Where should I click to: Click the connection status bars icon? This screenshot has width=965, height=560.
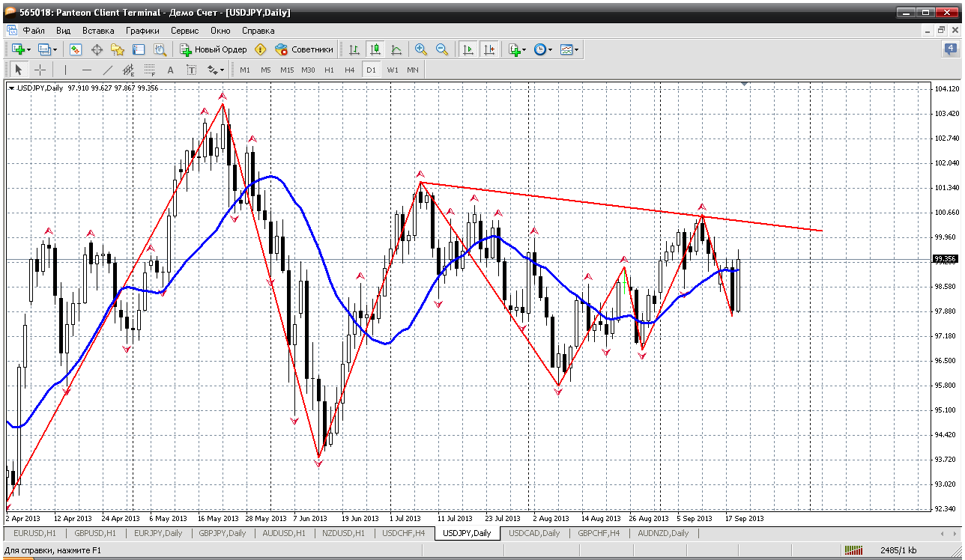[x=854, y=551]
